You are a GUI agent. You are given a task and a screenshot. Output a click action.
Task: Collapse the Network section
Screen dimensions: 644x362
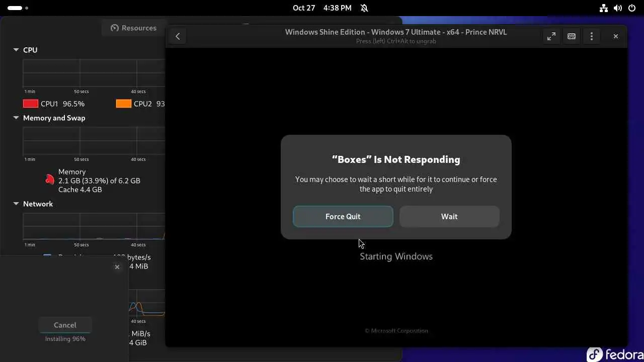click(x=16, y=204)
